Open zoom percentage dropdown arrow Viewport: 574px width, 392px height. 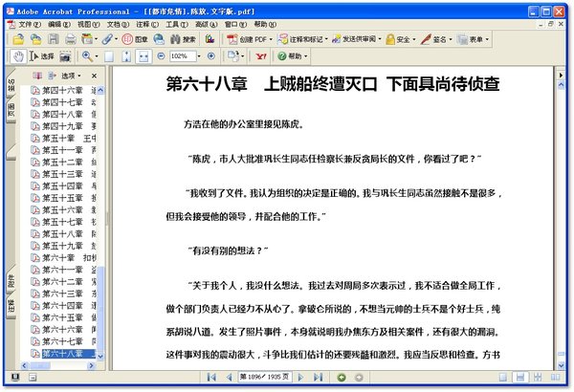(199, 56)
